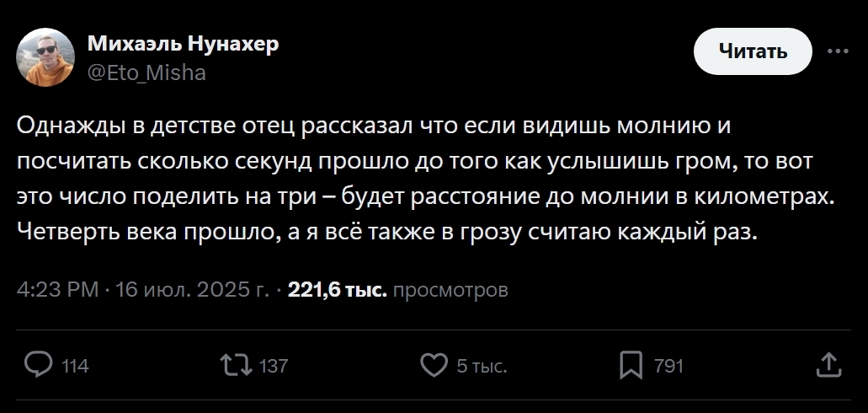Click the word просмотров
Screen dimensions: 868x413
point(450,291)
